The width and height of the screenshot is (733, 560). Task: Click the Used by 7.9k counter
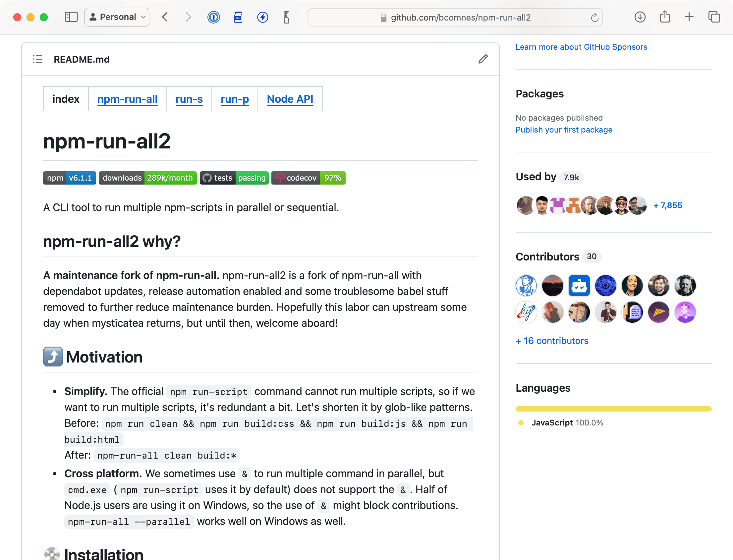[x=571, y=177]
